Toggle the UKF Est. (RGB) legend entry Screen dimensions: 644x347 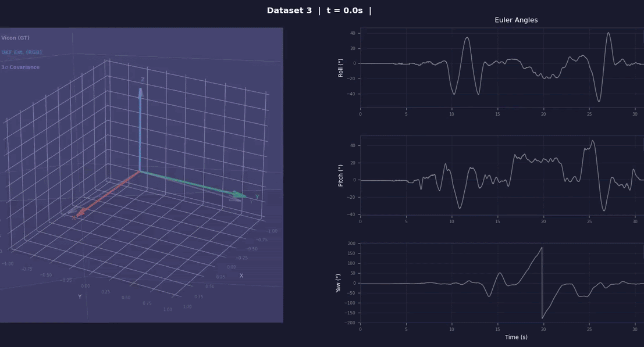pos(22,52)
